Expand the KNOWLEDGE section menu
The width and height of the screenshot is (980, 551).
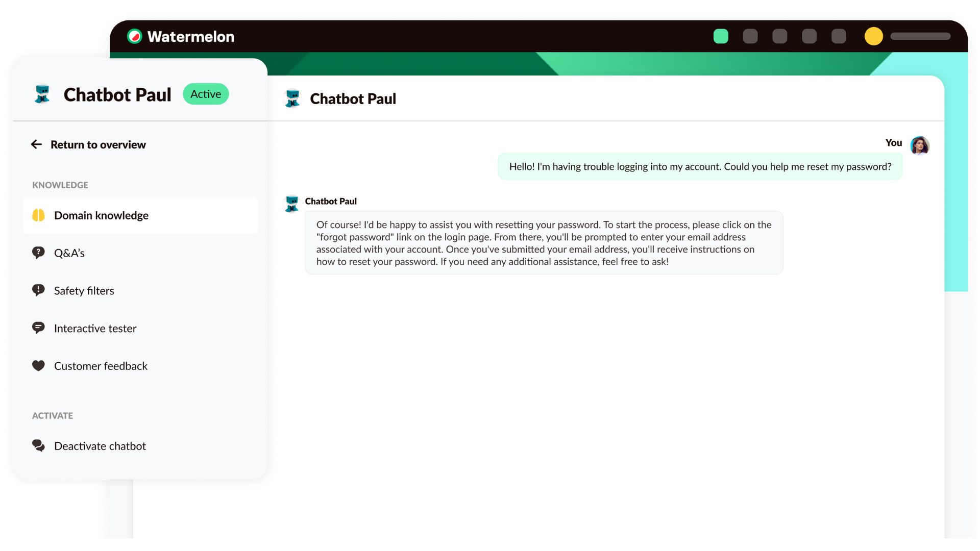click(60, 184)
